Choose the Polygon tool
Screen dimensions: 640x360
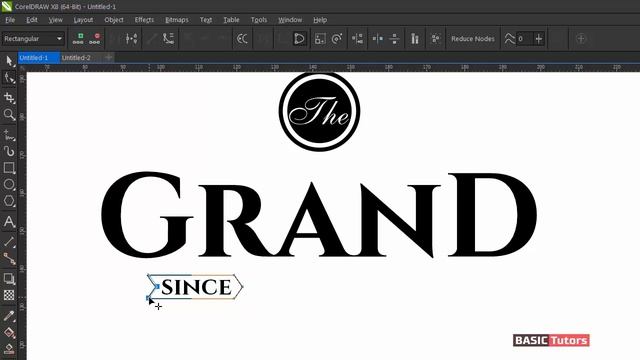9,201
